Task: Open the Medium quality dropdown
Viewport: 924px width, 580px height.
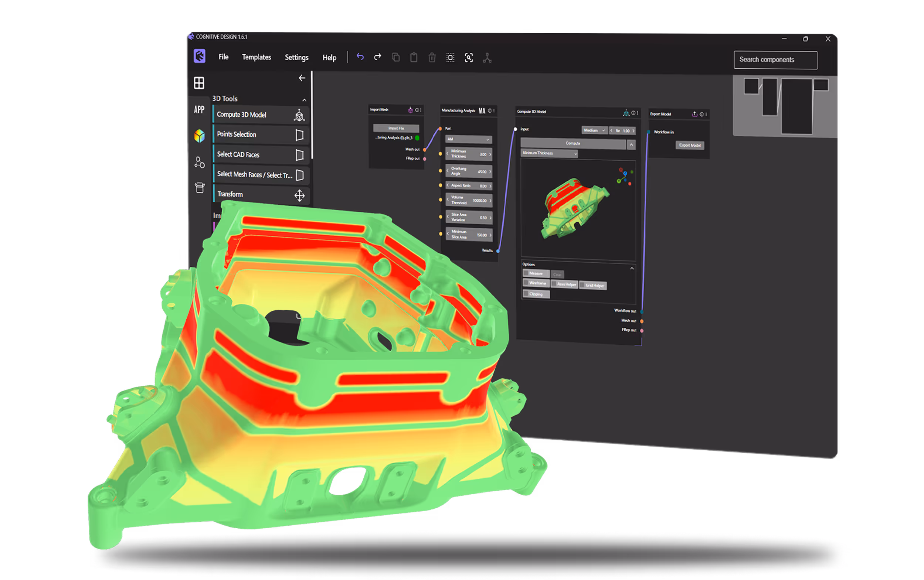Action: pos(594,130)
